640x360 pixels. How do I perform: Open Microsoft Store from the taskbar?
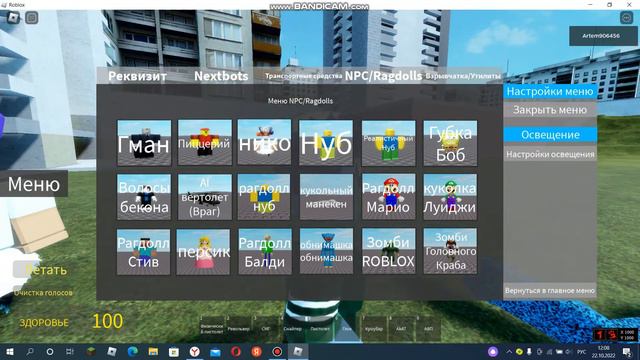174,351
